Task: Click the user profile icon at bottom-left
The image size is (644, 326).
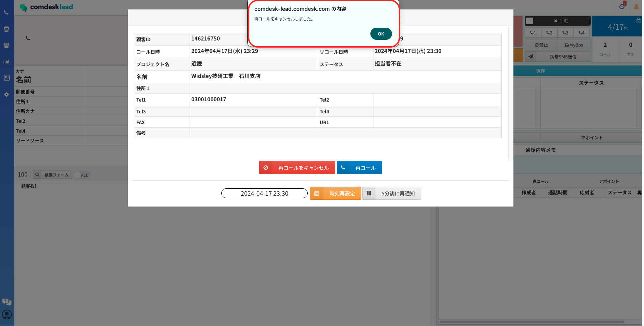Action: pos(7,315)
